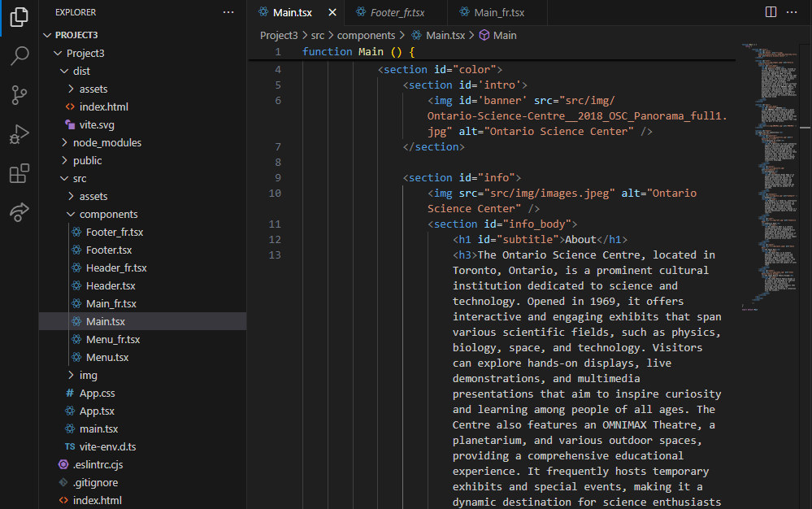Collapse the components folder
This screenshot has width=812, height=509.
[108, 215]
